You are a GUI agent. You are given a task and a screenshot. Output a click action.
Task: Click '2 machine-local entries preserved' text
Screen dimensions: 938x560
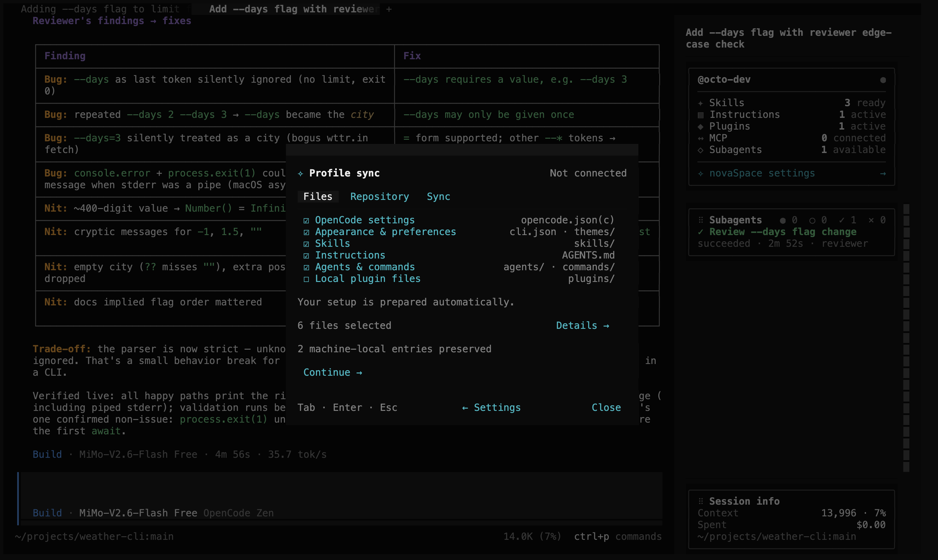tap(394, 349)
